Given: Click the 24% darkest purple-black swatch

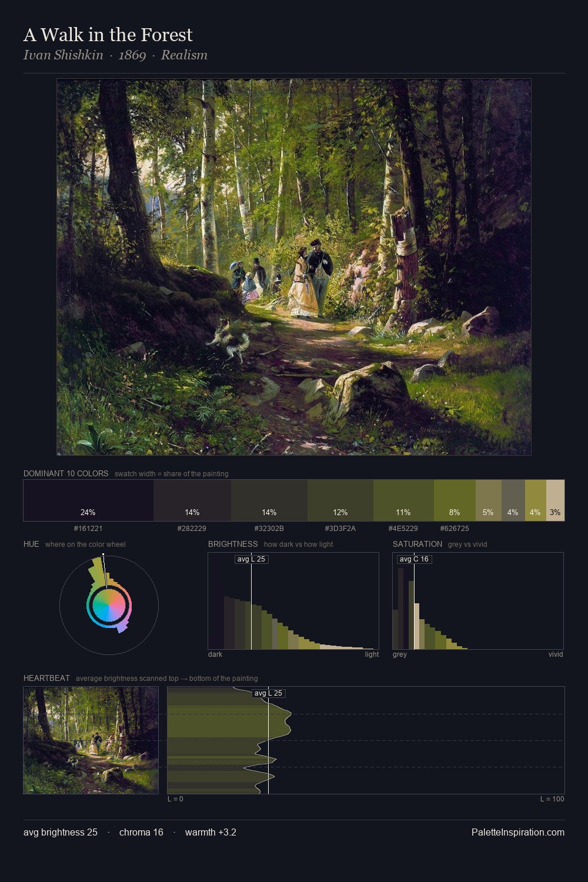Looking at the screenshot, I should (88, 500).
